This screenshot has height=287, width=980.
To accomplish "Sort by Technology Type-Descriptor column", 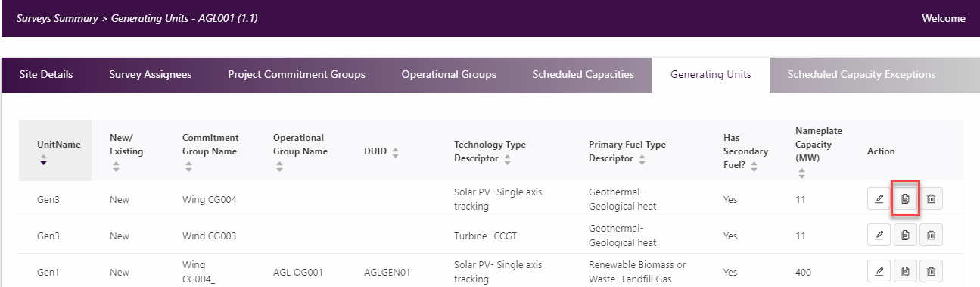I will click(508, 159).
